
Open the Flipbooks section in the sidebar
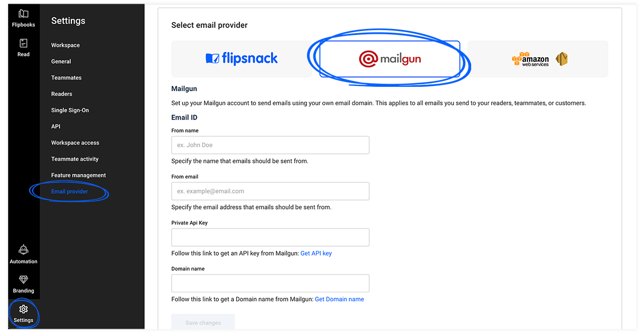click(x=23, y=16)
